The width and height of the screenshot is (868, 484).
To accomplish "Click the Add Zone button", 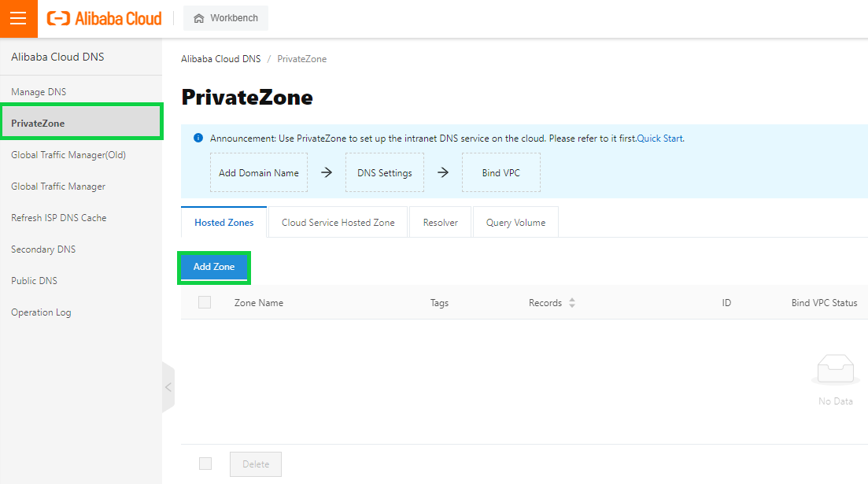I will click(x=214, y=267).
